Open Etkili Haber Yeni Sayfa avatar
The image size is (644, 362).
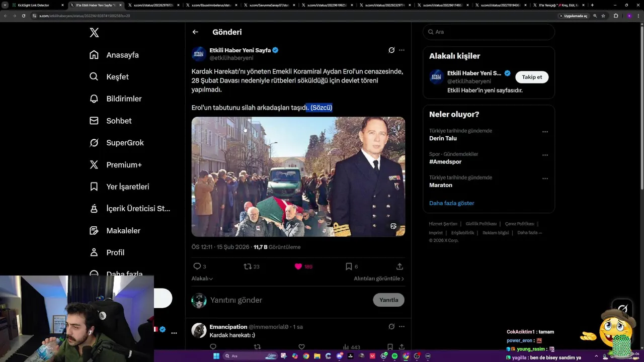199,54
